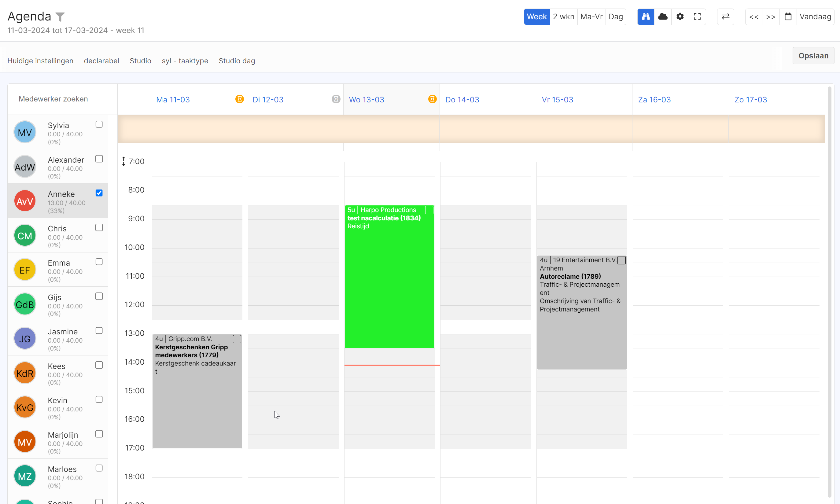This screenshot has height=504, width=840.
Task: Select Sylvia's MV avatar
Action: point(25,132)
